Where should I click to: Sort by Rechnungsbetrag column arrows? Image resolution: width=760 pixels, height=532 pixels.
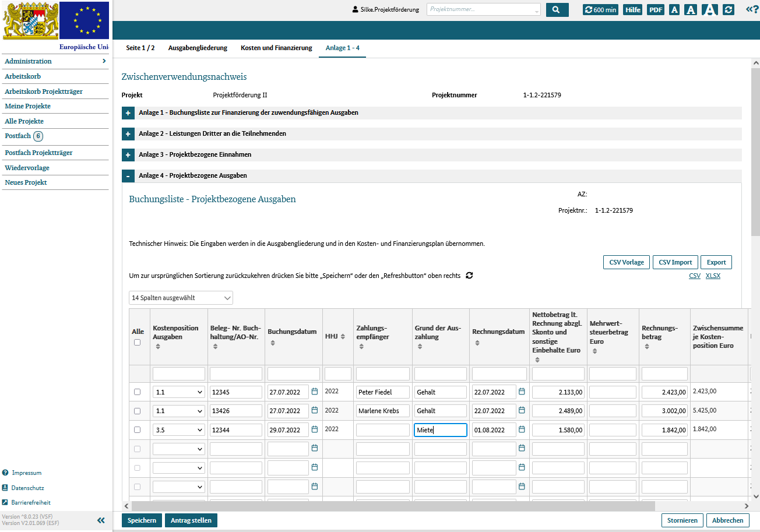click(x=646, y=347)
